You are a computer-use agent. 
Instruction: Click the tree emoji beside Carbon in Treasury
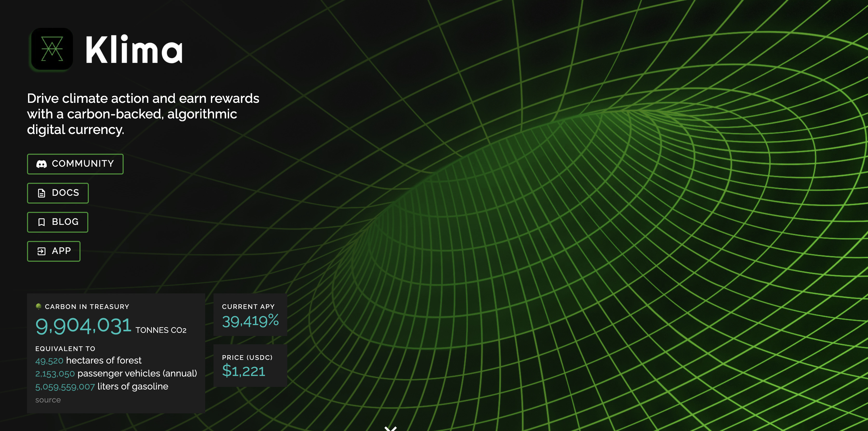tap(39, 306)
